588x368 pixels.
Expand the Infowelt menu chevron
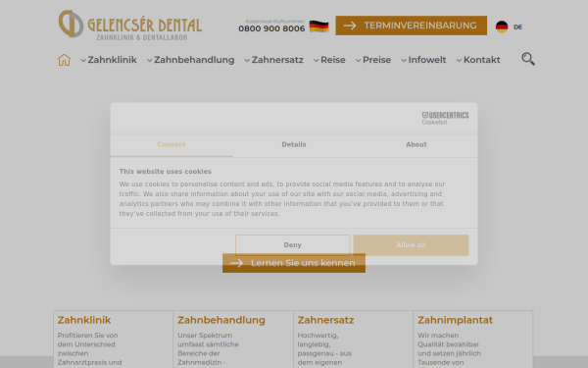click(x=404, y=60)
